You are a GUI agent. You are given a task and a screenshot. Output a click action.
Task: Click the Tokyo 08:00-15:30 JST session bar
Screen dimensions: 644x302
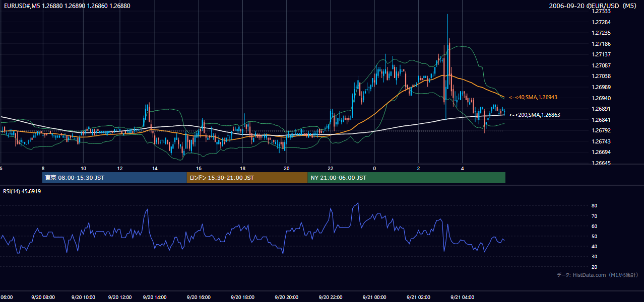(x=114, y=178)
